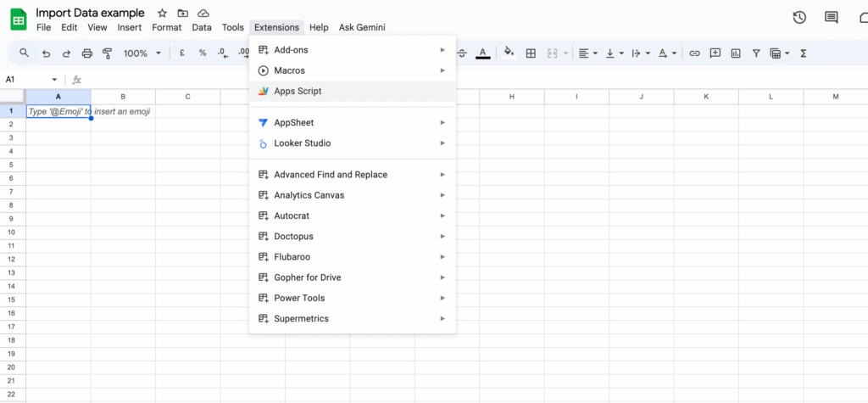Open the fill color paint bucket
Image resolution: width=868 pixels, height=403 pixels.
tap(509, 53)
